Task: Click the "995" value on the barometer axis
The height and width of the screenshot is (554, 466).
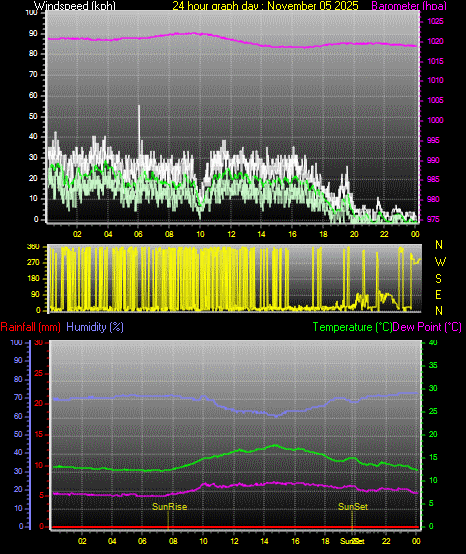Action: point(433,140)
